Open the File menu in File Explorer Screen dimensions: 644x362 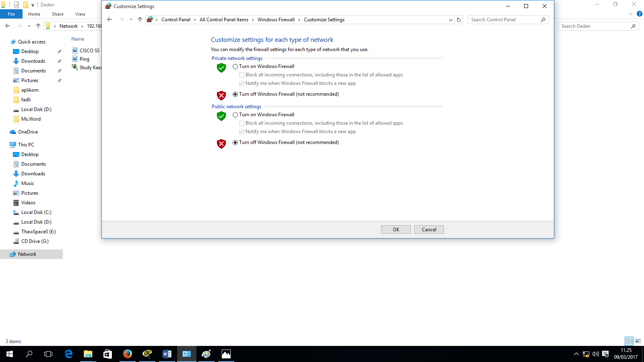click(11, 14)
